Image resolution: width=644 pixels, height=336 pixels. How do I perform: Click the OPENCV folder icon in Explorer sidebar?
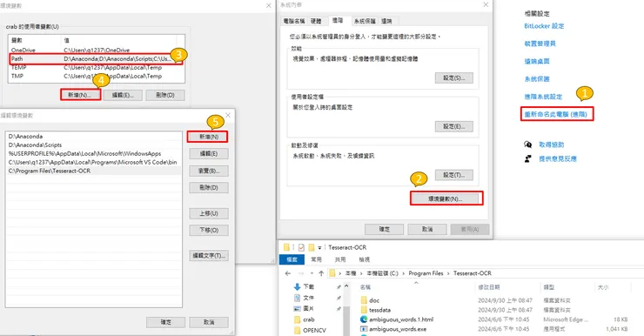pyautogui.click(x=298, y=330)
